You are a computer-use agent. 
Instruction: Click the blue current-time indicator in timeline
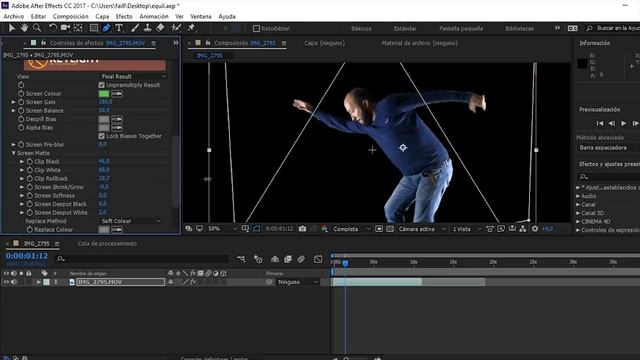pyautogui.click(x=345, y=263)
